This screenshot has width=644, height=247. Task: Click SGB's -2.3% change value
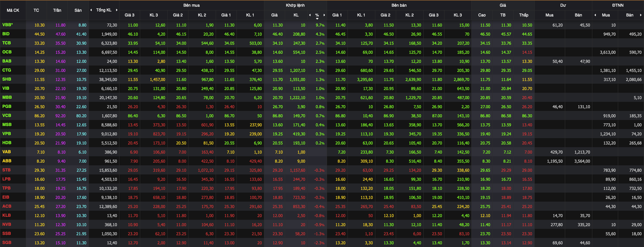pyautogui.click(x=319, y=243)
